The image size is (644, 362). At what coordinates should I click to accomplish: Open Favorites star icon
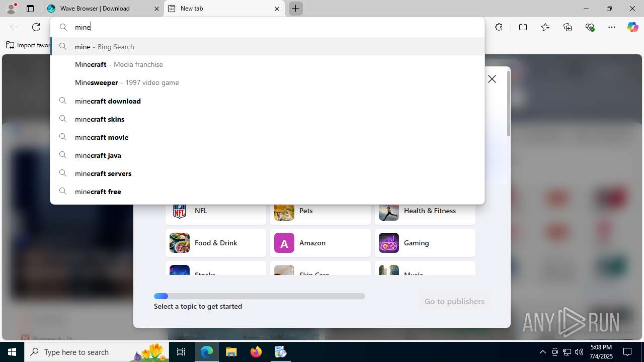(x=545, y=27)
